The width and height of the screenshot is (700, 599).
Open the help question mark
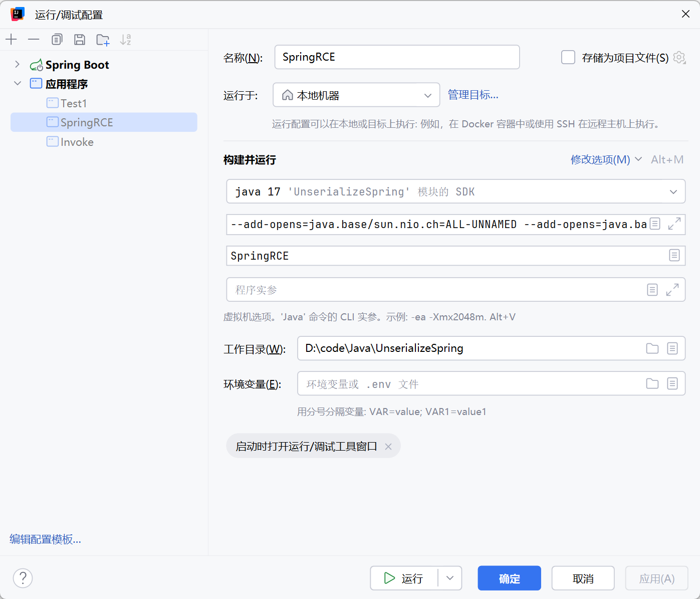[23, 578]
